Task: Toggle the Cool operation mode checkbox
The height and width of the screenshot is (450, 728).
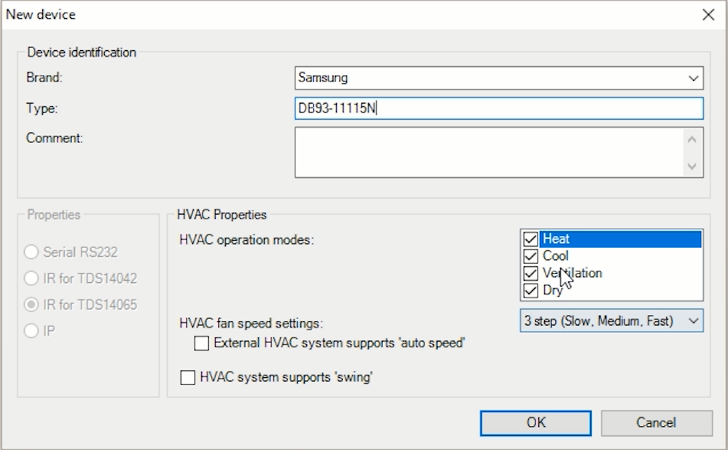Action: (530, 256)
